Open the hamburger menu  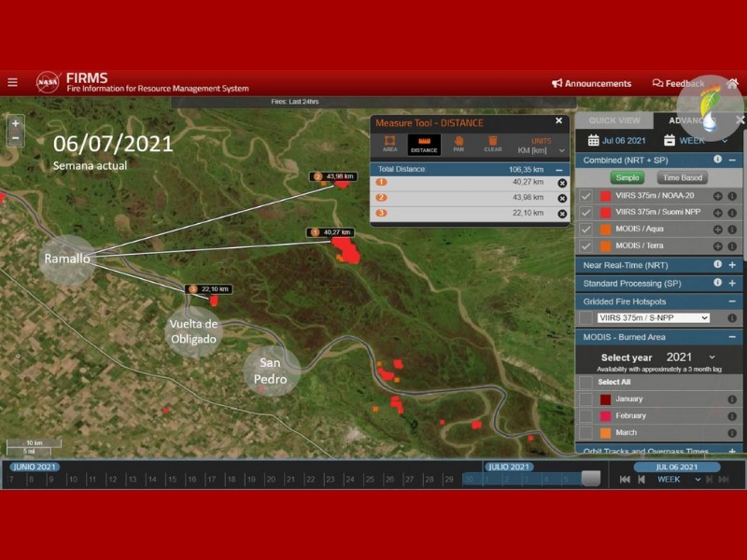tap(12, 82)
